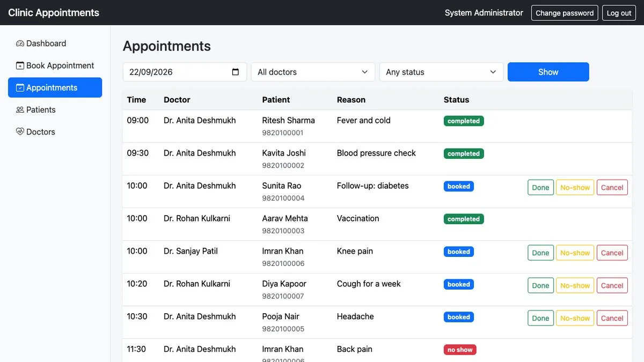Screen dimensions: 644x362
Task: Open the date picker calendar icon
Action: pos(235,72)
